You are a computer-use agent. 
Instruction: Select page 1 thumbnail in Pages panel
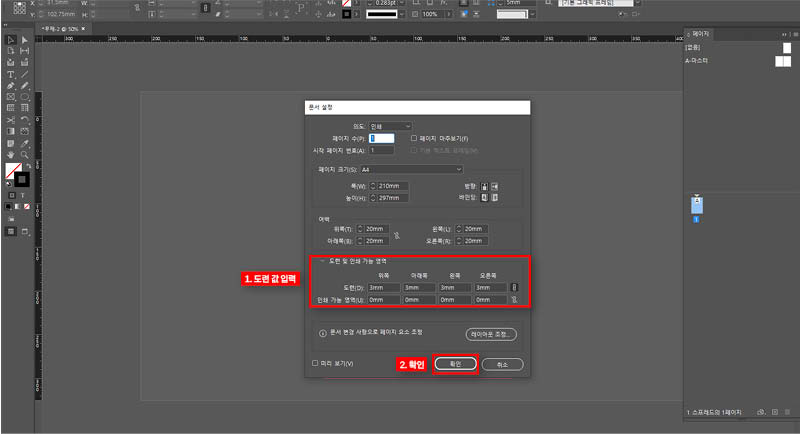(x=696, y=206)
